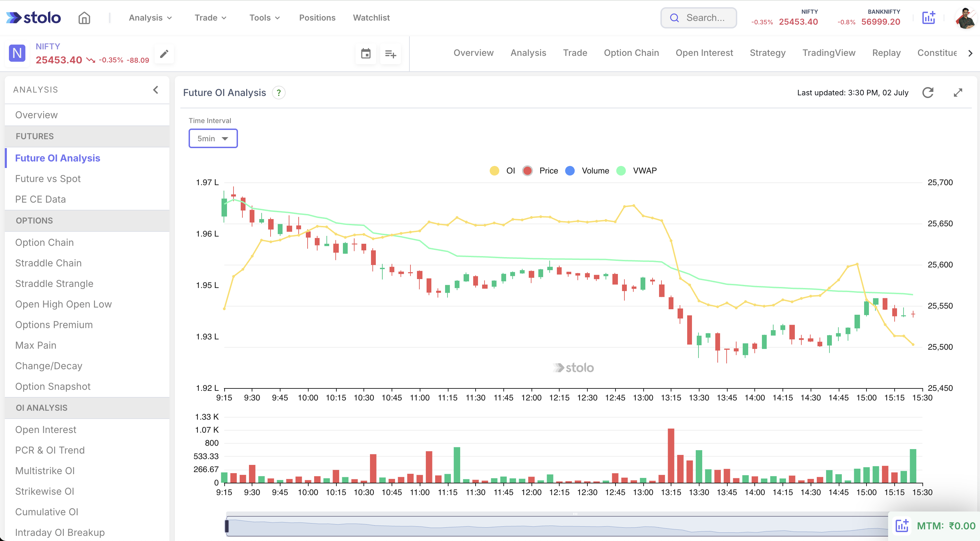The image size is (980, 541).
Task: Open Max Pain in sidebar
Action: 87,345
